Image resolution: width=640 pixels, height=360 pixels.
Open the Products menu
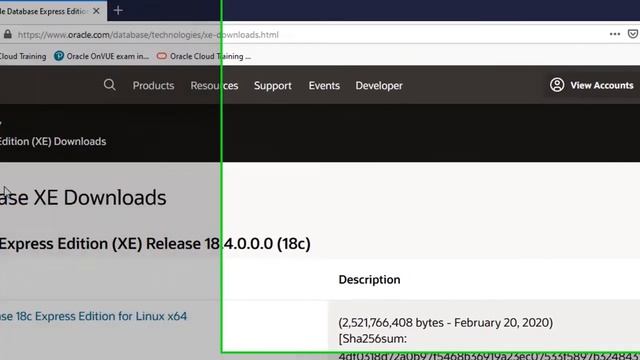(x=153, y=86)
